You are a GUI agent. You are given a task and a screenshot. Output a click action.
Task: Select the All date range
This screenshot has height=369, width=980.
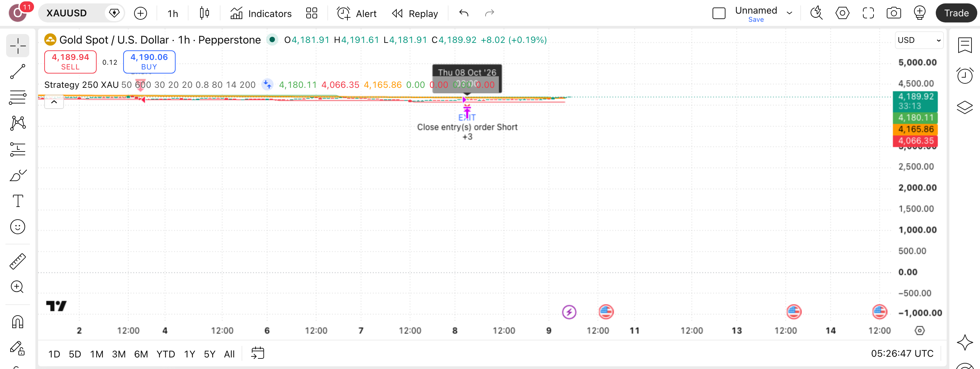click(229, 354)
